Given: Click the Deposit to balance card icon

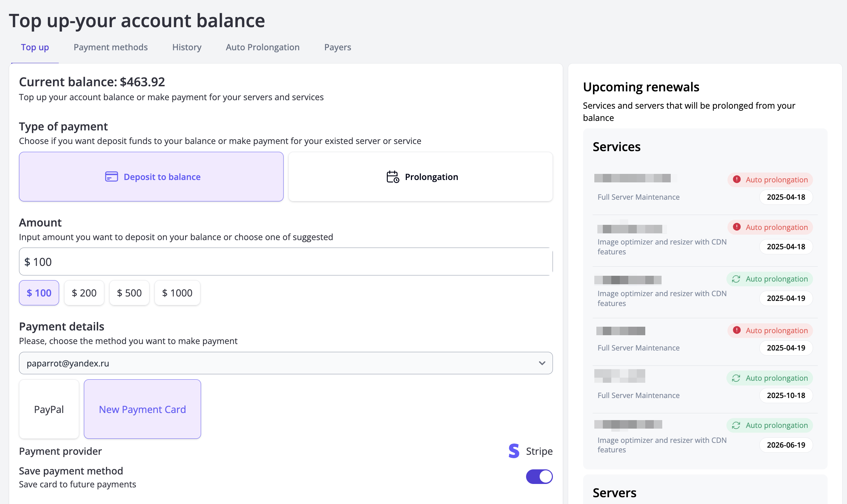Looking at the screenshot, I should coord(111,177).
